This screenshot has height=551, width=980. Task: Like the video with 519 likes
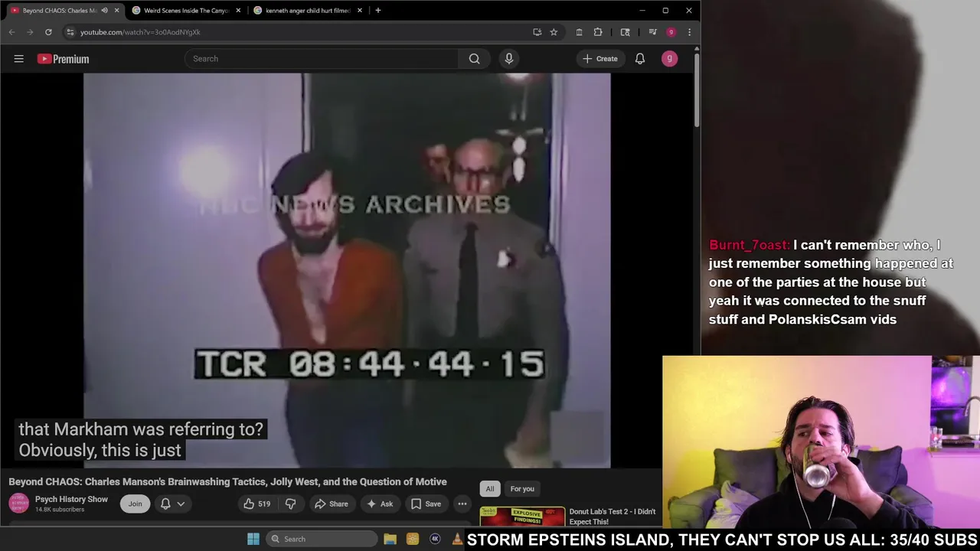[256, 504]
